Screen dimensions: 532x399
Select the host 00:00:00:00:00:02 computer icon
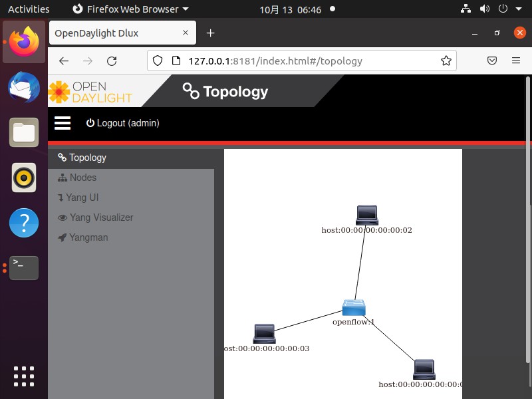(x=367, y=215)
